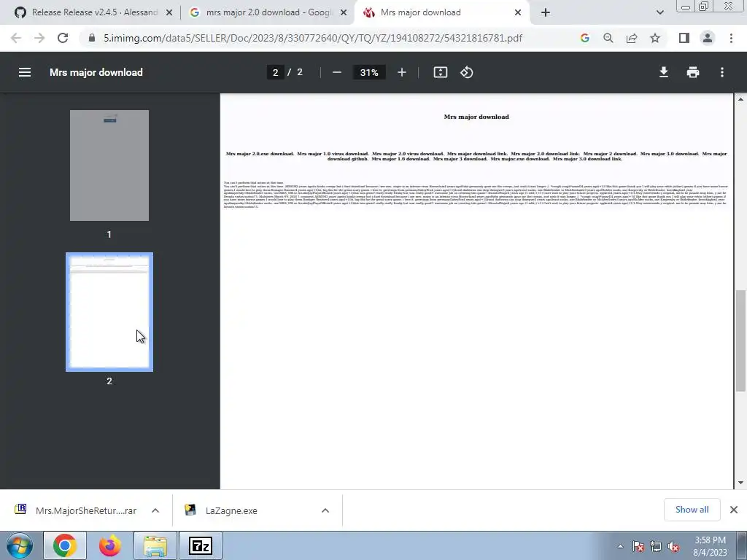Close the Mrs major download tab
Image resolution: width=747 pixels, height=560 pixels.
click(x=518, y=13)
